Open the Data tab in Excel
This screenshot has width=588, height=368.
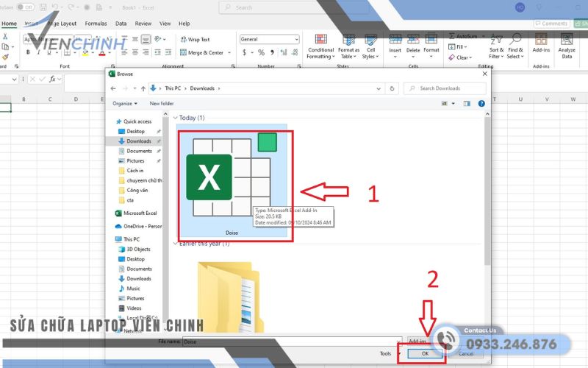[121, 24]
